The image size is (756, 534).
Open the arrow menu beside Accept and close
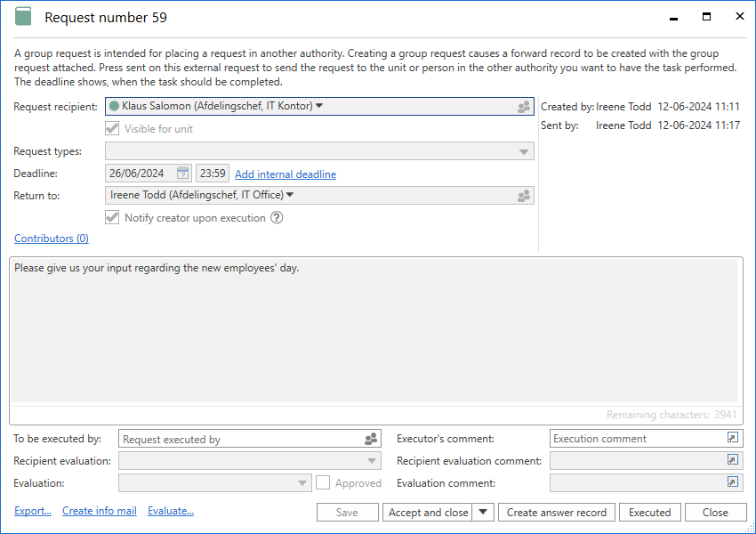[x=483, y=512]
